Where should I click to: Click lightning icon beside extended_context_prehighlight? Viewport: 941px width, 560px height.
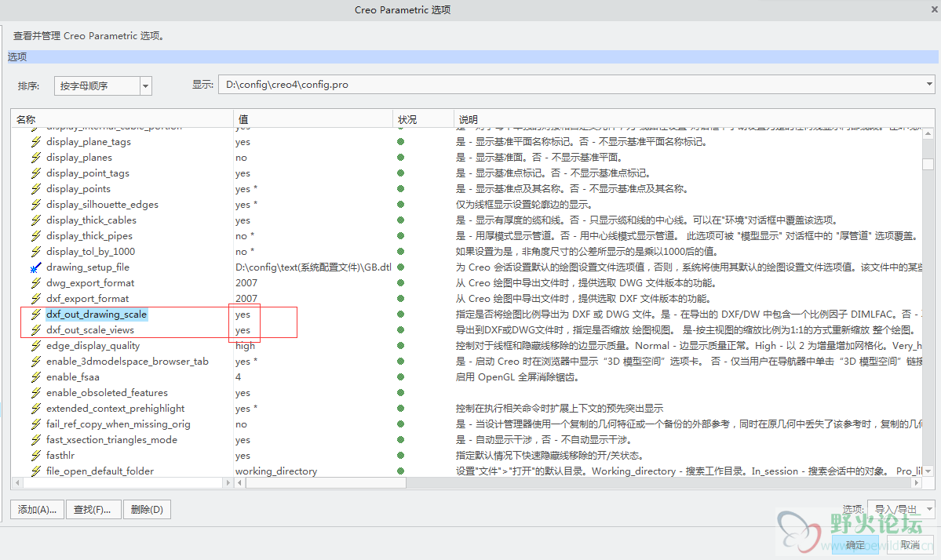(x=36, y=409)
